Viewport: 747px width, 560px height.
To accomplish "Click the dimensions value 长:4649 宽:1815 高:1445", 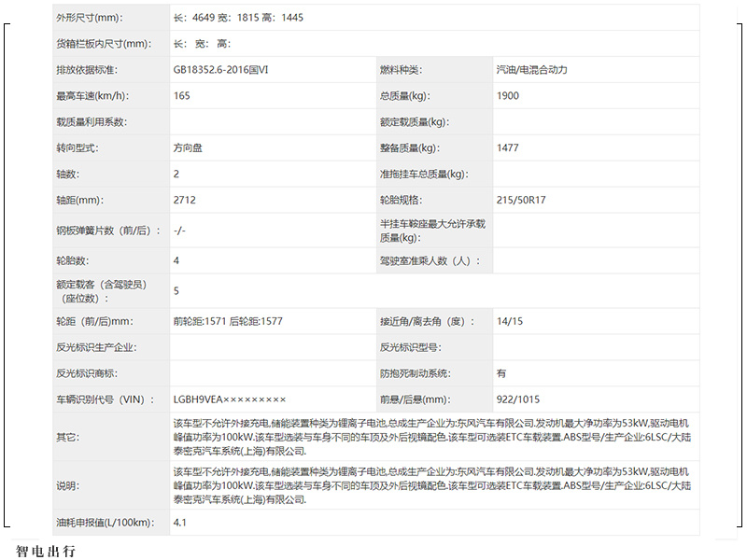I will 238,18.
